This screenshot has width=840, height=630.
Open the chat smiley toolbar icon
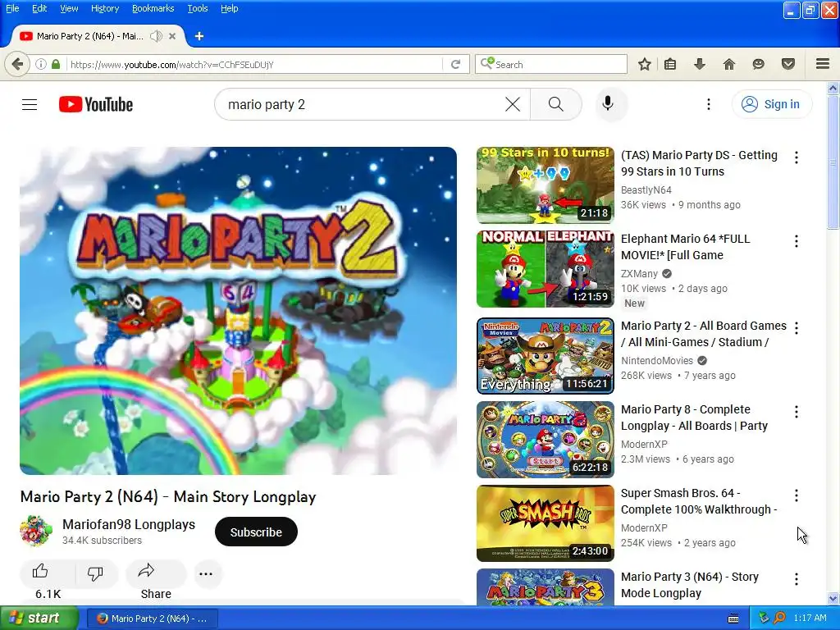(x=758, y=64)
